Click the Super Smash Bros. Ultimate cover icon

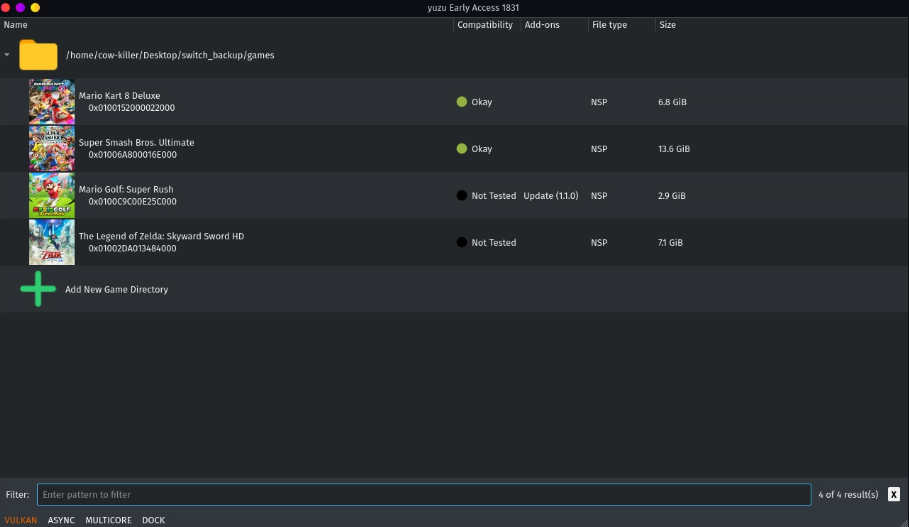51,149
